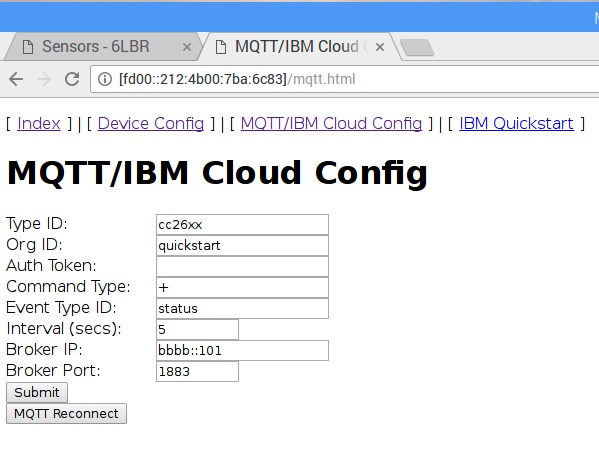This screenshot has width=599, height=450.
Task: Open the Device Config link
Action: click(151, 124)
